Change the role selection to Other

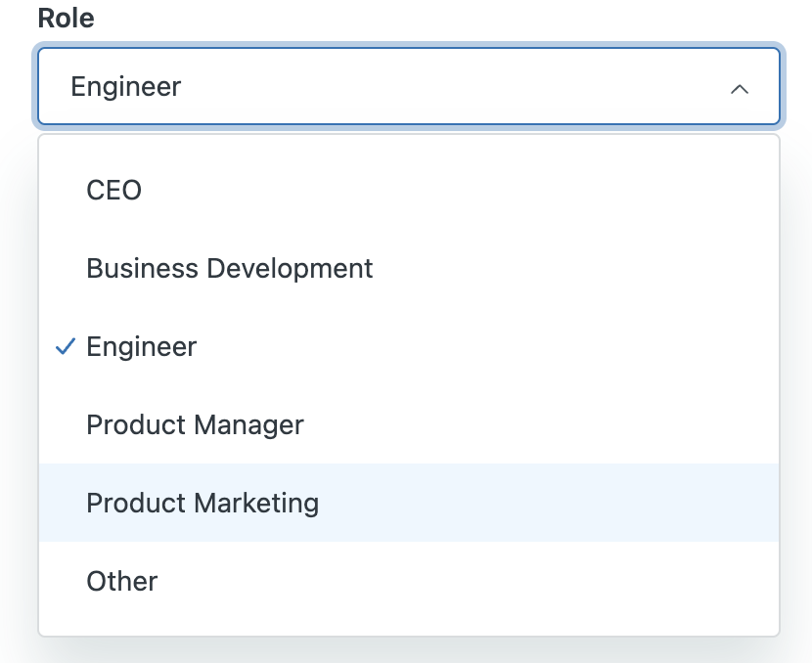[122, 582]
